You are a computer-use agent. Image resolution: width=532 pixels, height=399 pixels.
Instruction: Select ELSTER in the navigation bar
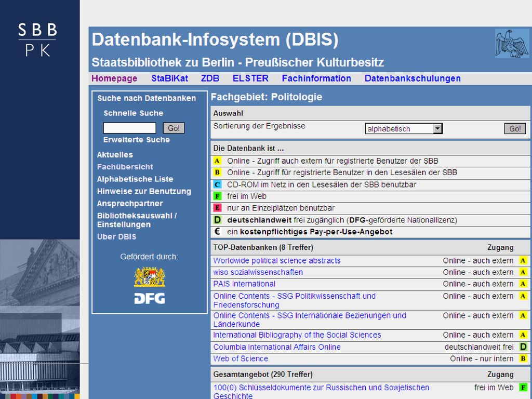point(250,78)
